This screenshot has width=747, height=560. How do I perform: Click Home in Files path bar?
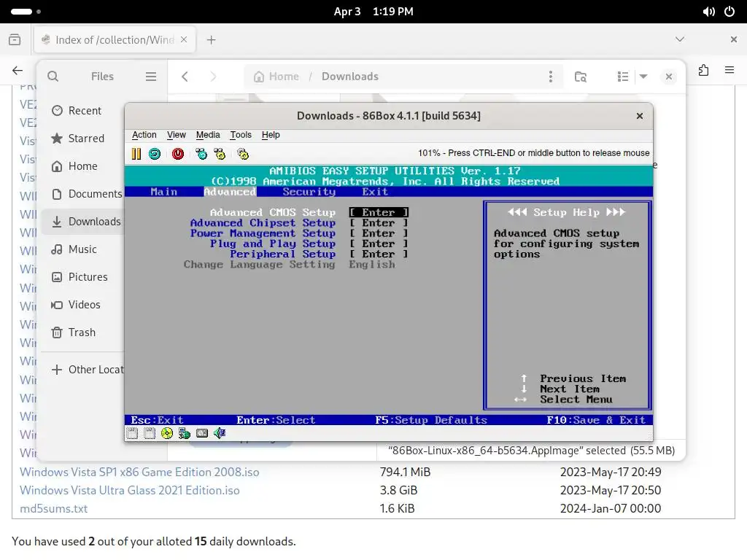click(x=276, y=76)
